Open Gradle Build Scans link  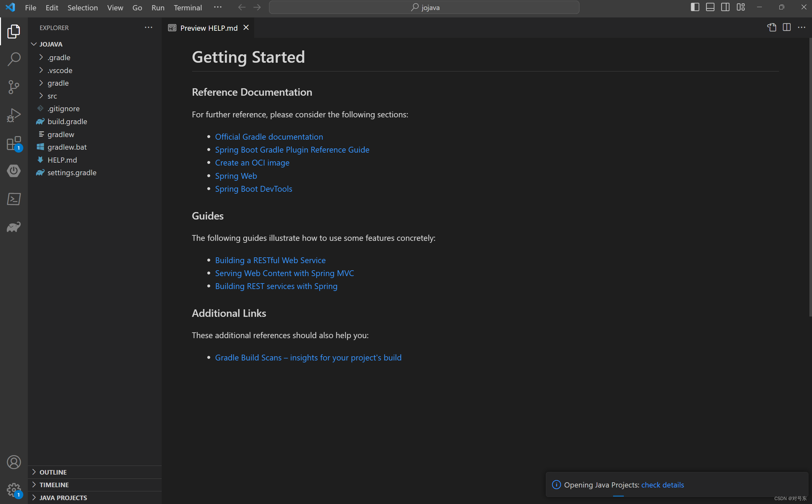click(308, 357)
